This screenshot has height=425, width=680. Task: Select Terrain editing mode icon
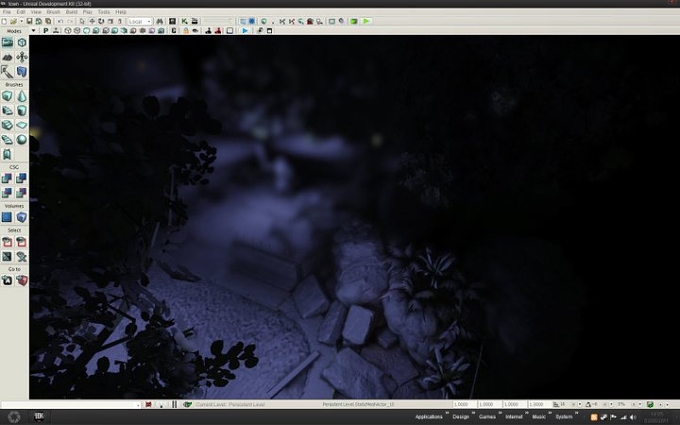7,57
